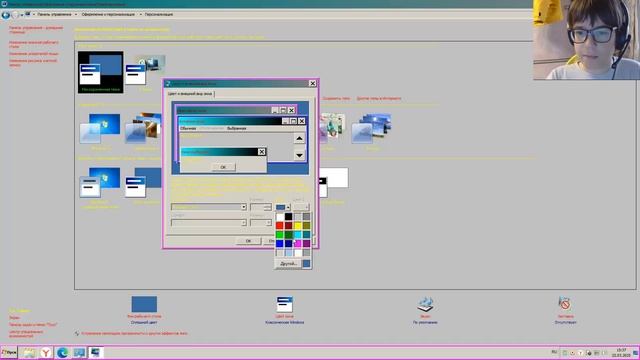Close the Window Color and Appearance dialog
The width and height of the screenshot is (640, 360).
click(x=312, y=83)
